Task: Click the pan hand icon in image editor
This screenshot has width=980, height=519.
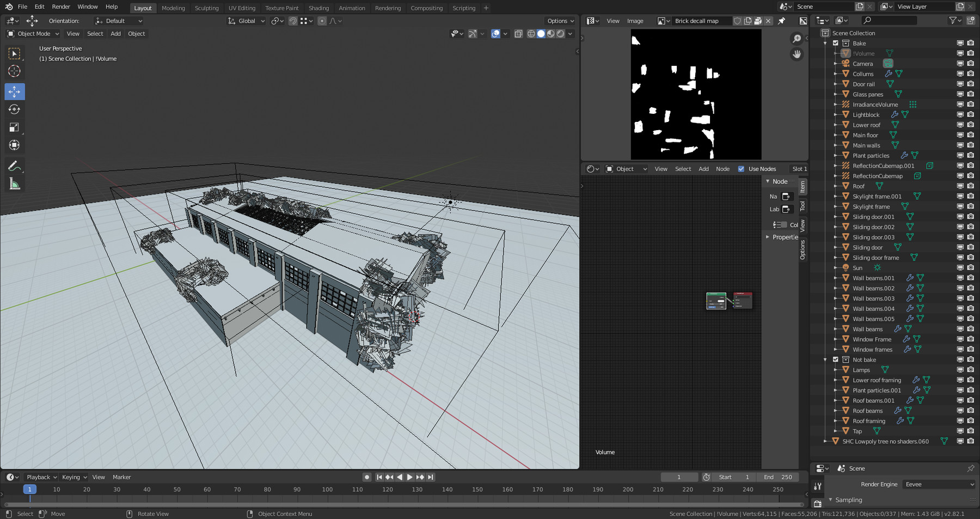Action: click(797, 54)
